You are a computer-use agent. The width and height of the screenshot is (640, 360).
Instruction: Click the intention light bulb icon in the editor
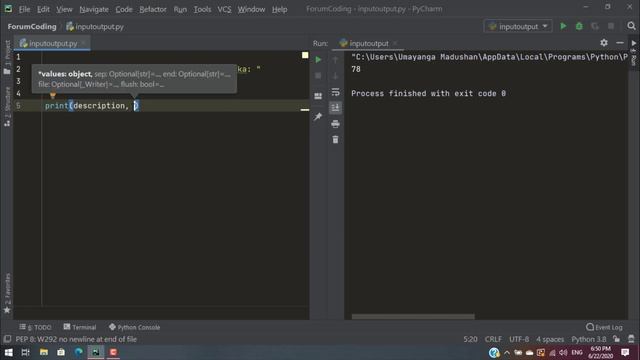[x=53, y=96]
